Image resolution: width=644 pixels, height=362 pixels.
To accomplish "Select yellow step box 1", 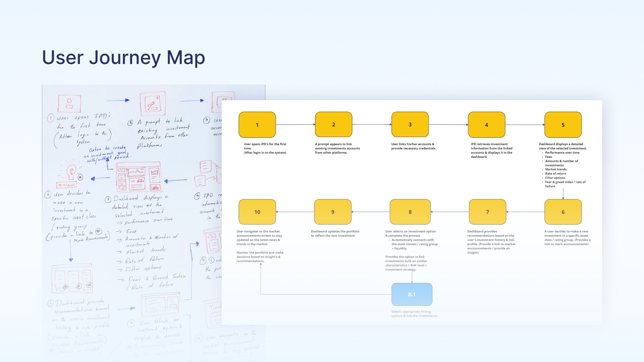I will pyautogui.click(x=257, y=125).
